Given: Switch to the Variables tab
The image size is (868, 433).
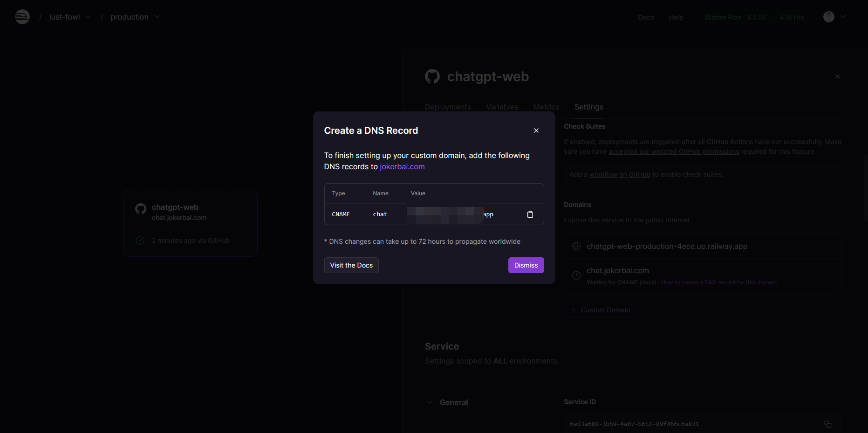Looking at the screenshot, I should coord(502,107).
